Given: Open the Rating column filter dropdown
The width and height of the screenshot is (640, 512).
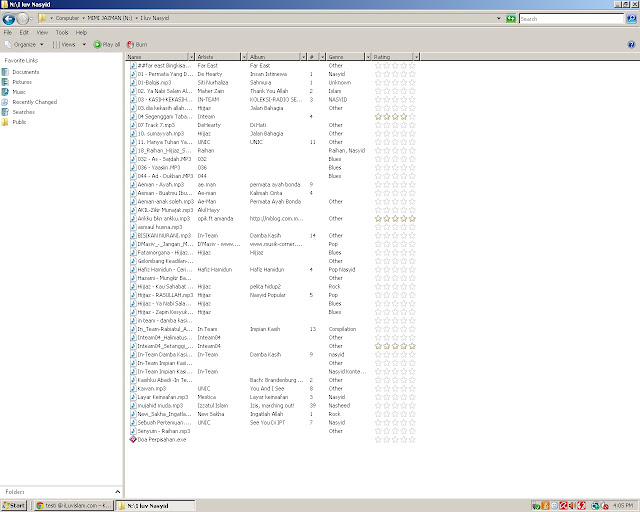Looking at the screenshot, I should pos(416,57).
